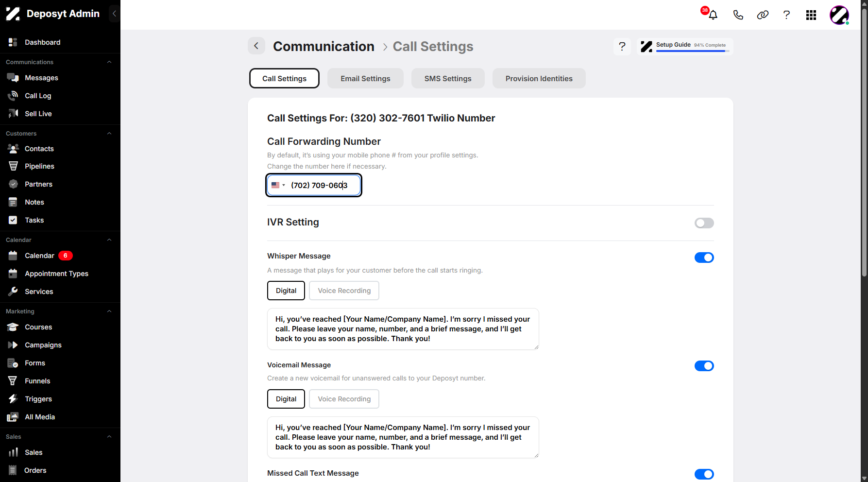The image size is (868, 482).
Task: Collapse the sidebar using the arrow beside Deposyt Admin
Action: (x=114, y=14)
